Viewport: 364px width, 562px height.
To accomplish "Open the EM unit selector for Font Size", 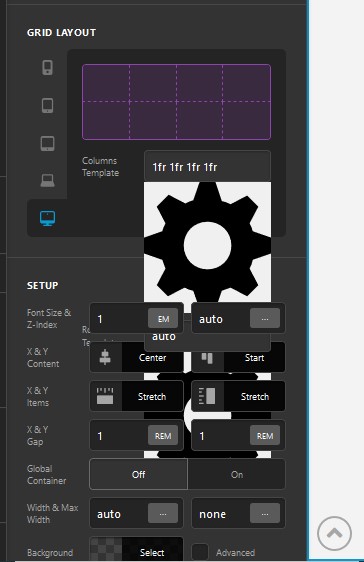I will (x=163, y=319).
